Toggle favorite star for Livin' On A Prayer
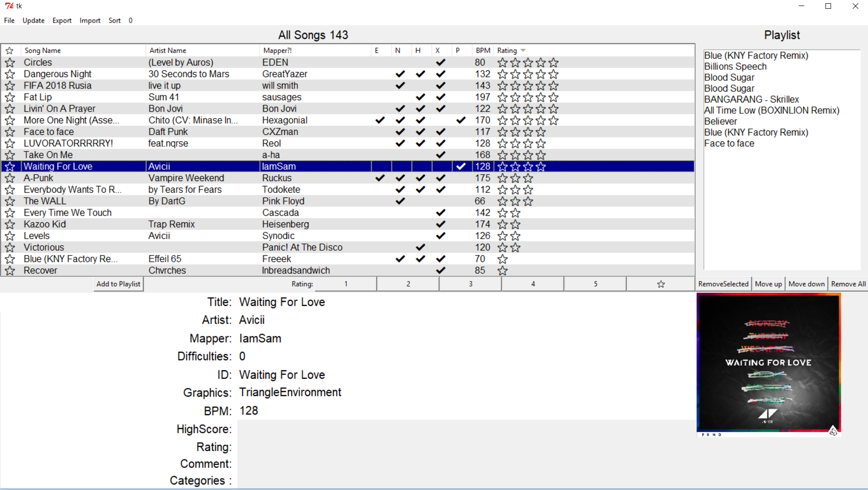The height and width of the screenshot is (490, 868). [10, 109]
